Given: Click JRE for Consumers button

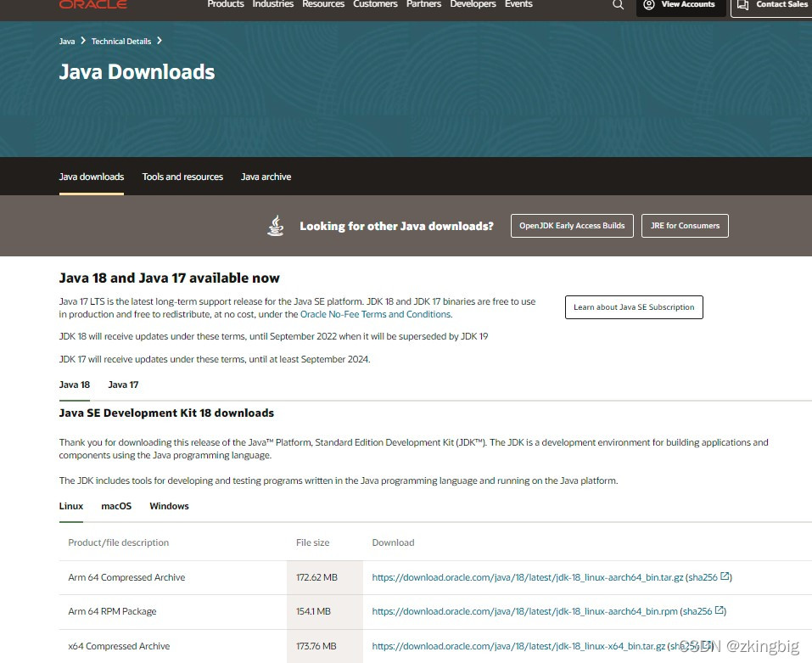Looking at the screenshot, I should pyautogui.click(x=685, y=226).
